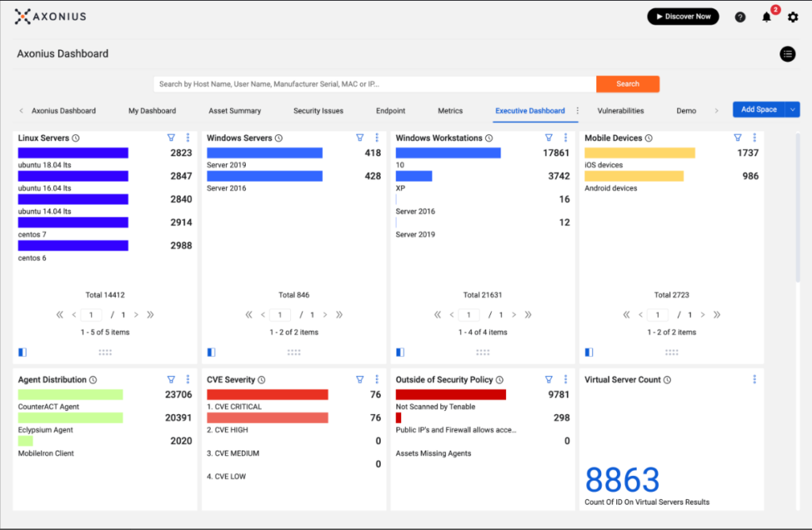
Task: Click the dashboard vertical scrollbar
Action: click(798, 207)
